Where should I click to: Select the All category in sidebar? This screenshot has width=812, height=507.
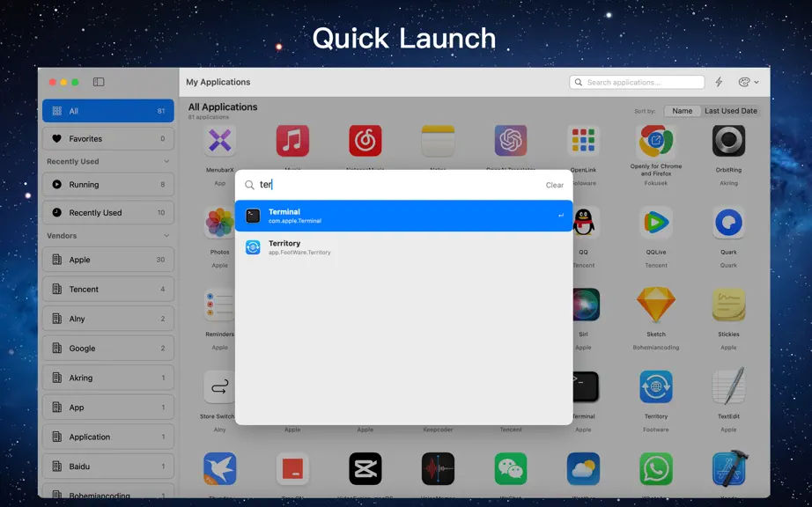(108, 111)
